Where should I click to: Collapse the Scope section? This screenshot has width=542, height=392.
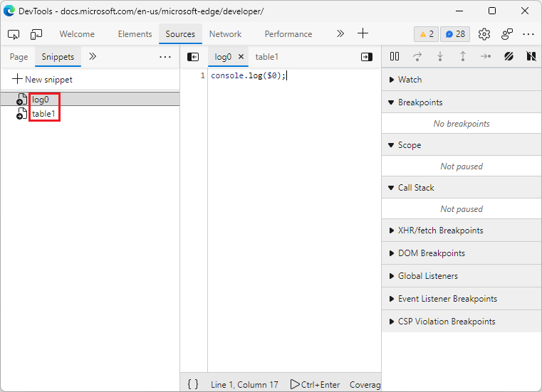click(x=462, y=145)
